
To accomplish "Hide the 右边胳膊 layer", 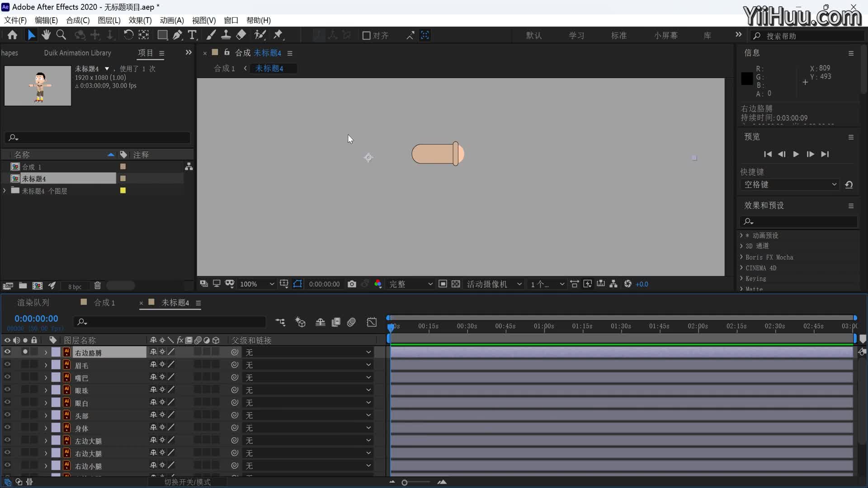I will (x=7, y=352).
